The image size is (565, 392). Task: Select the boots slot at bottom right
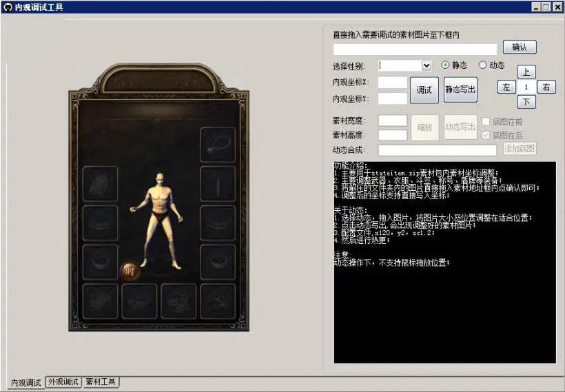point(218,301)
